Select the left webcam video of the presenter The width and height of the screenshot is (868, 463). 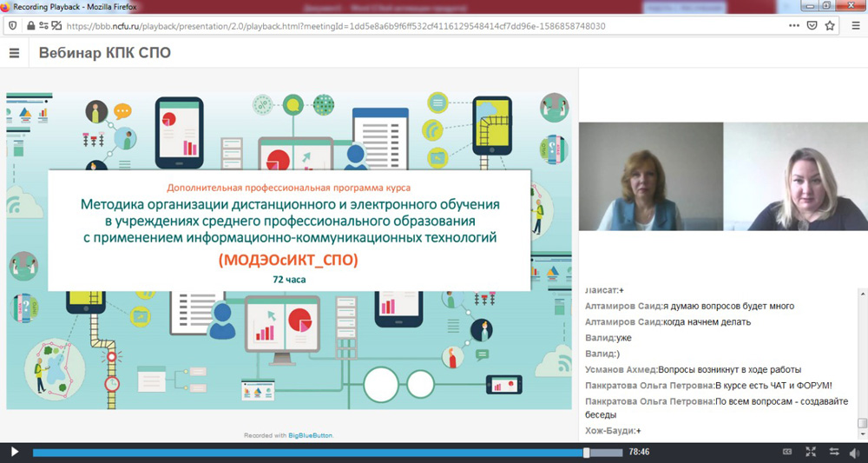(651, 176)
